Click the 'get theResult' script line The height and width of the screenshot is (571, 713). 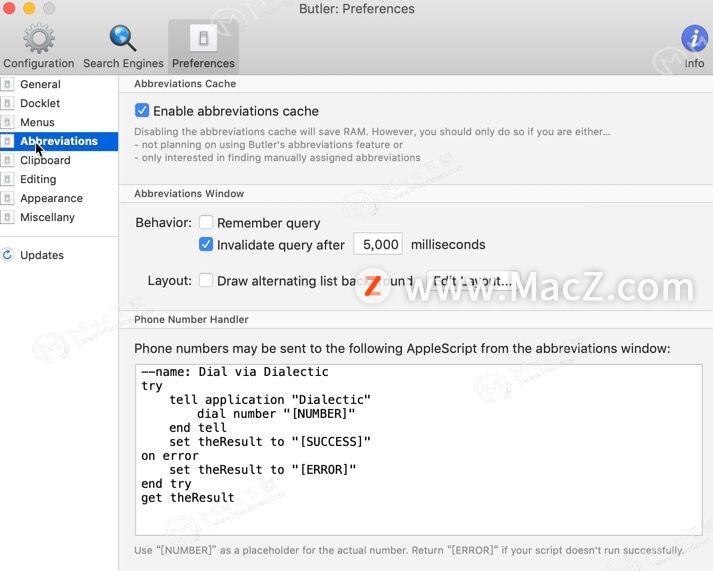tap(187, 498)
